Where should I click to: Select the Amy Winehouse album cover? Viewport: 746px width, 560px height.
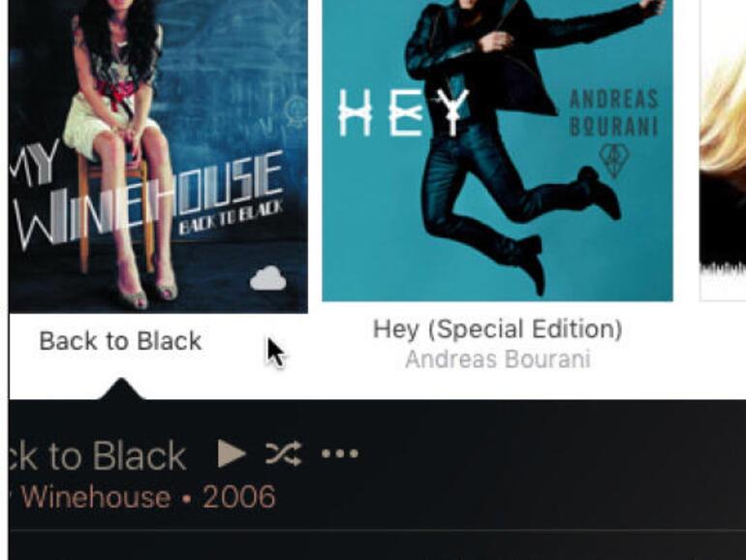[x=159, y=156]
